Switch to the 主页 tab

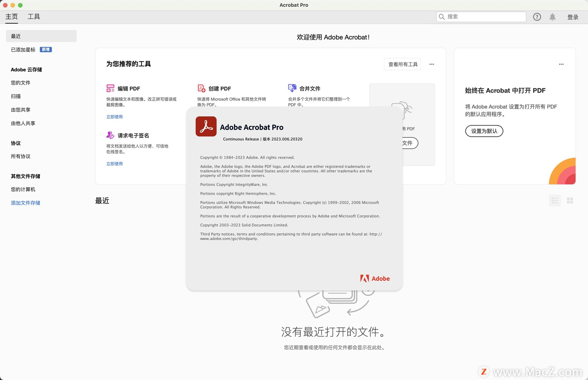coord(12,17)
